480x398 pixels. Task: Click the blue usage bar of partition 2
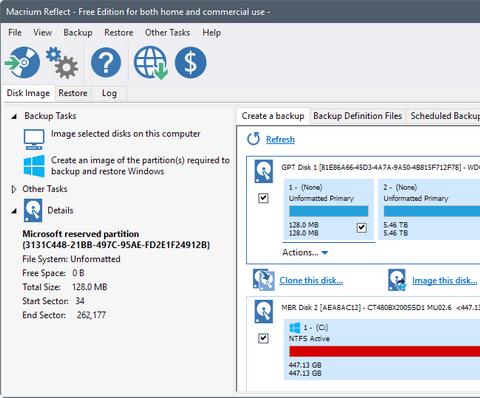tap(432, 211)
